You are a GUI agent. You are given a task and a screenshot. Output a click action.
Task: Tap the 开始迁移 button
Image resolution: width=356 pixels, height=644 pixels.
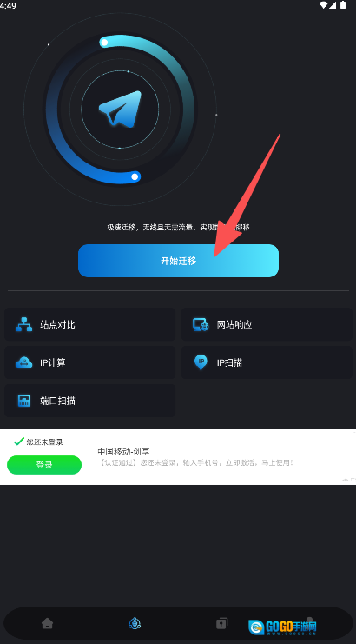[x=178, y=261]
